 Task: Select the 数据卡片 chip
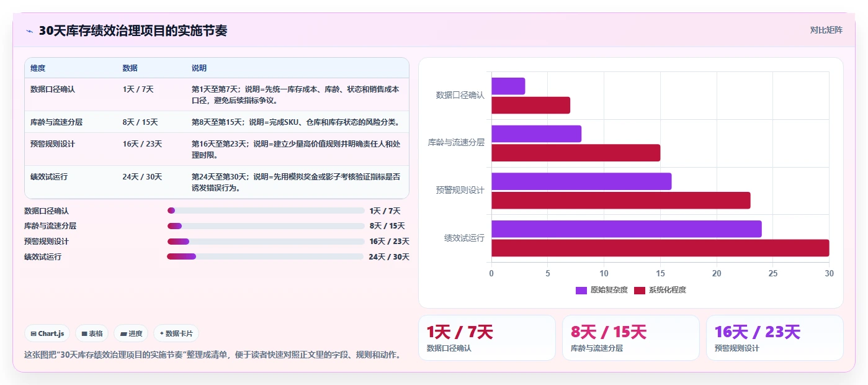[x=176, y=333]
